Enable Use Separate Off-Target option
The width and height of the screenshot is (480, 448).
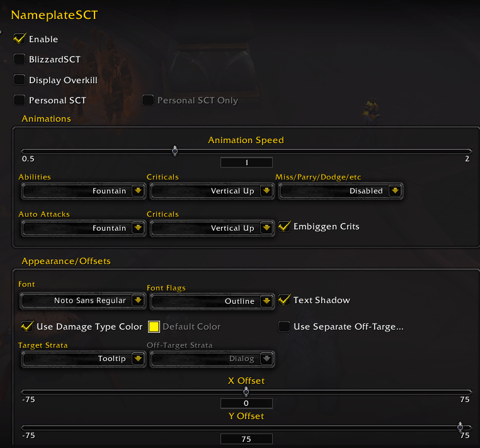[284, 326]
